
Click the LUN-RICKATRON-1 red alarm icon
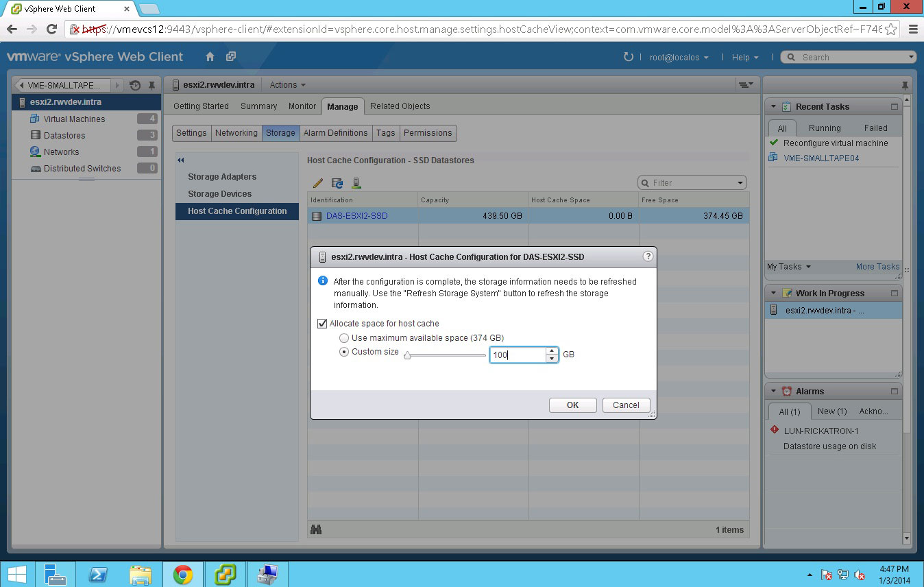[x=775, y=430]
